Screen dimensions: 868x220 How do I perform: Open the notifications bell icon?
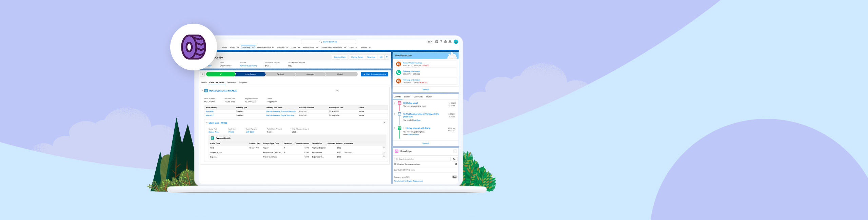(450, 42)
